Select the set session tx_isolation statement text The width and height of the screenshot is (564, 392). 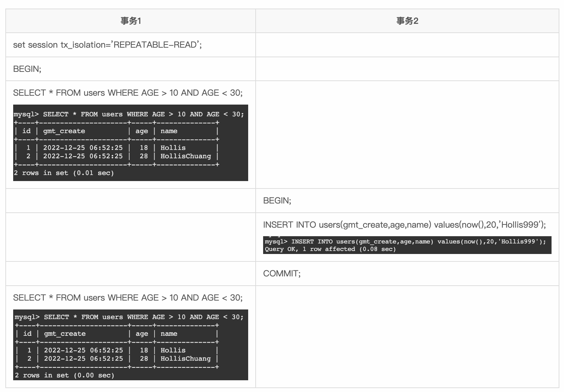click(107, 45)
